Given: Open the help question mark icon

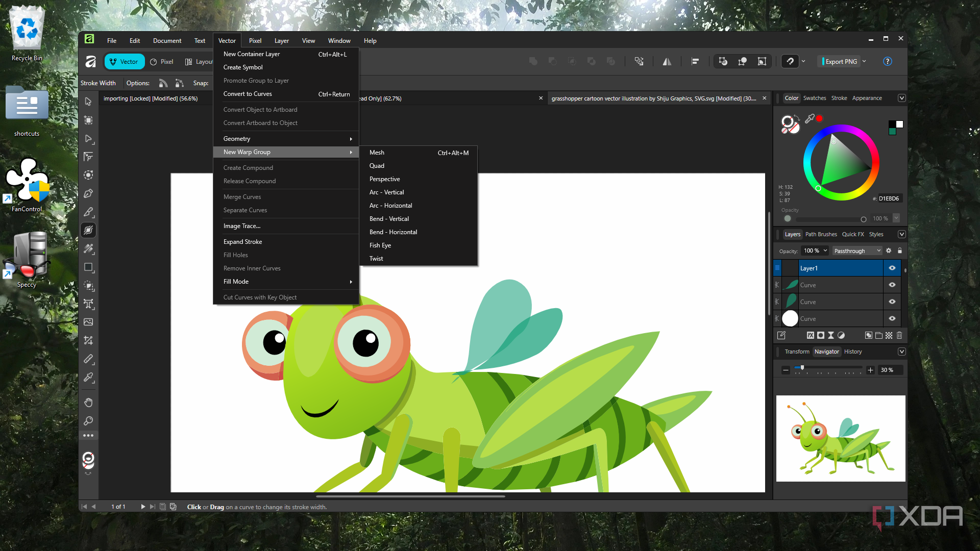Looking at the screenshot, I should (888, 61).
